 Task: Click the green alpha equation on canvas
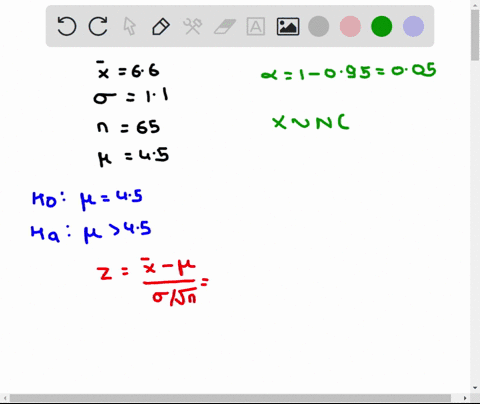348,71
